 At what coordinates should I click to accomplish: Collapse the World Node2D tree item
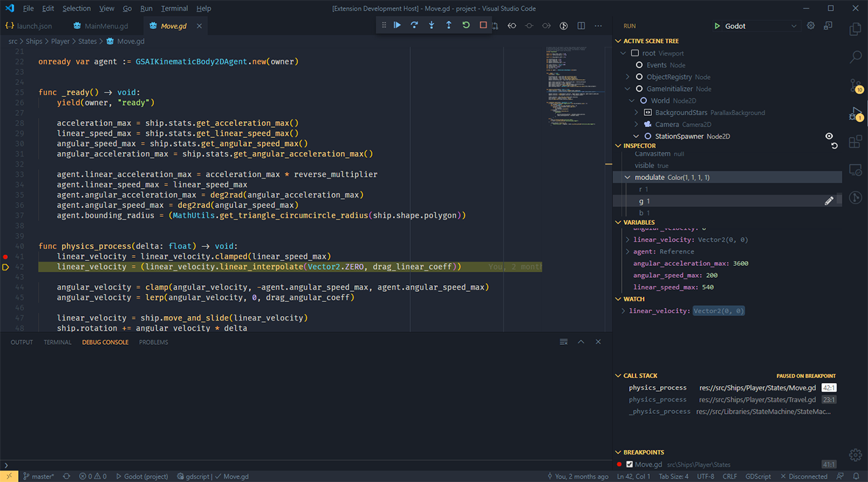tap(632, 100)
